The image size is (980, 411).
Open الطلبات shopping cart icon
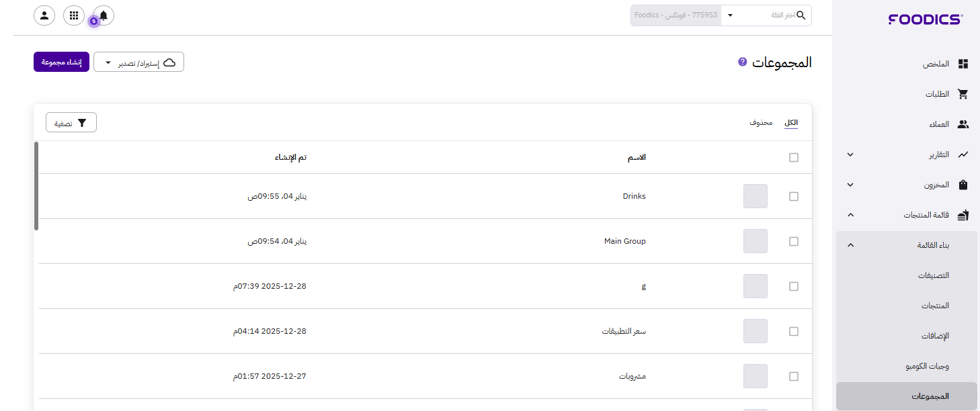pos(963,94)
